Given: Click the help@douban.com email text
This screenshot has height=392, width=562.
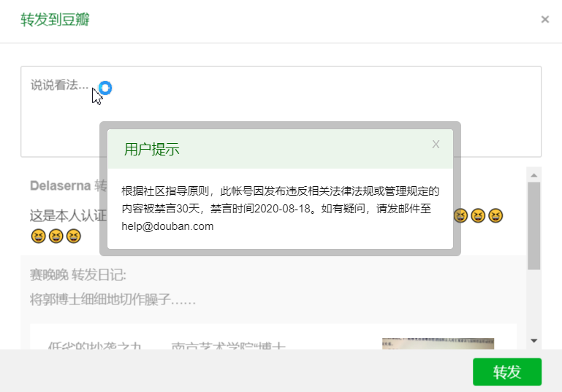Looking at the screenshot, I should (x=167, y=226).
